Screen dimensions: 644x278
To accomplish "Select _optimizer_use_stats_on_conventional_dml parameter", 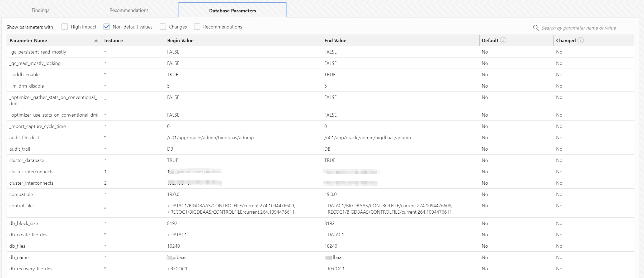I will (x=54, y=115).
